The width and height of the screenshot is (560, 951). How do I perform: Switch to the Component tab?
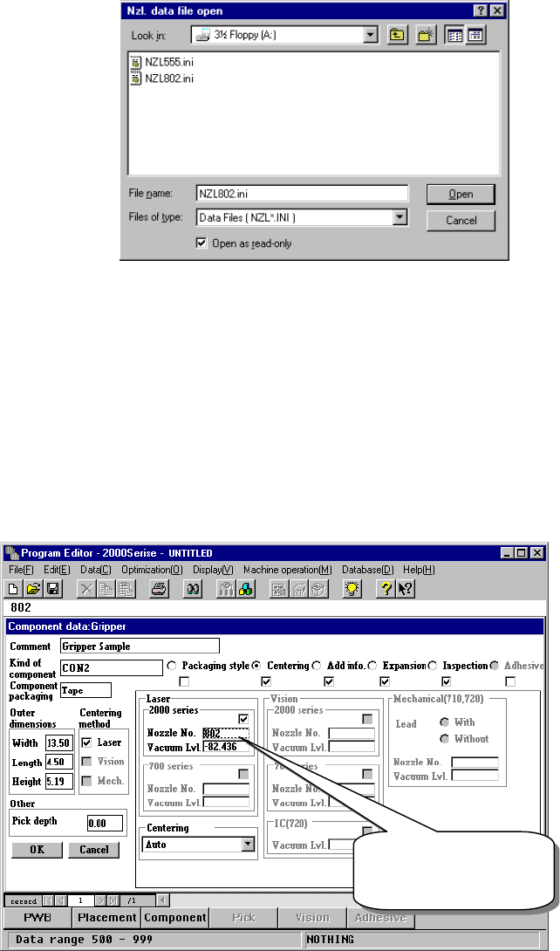pyautogui.click(x=175, y=918)
